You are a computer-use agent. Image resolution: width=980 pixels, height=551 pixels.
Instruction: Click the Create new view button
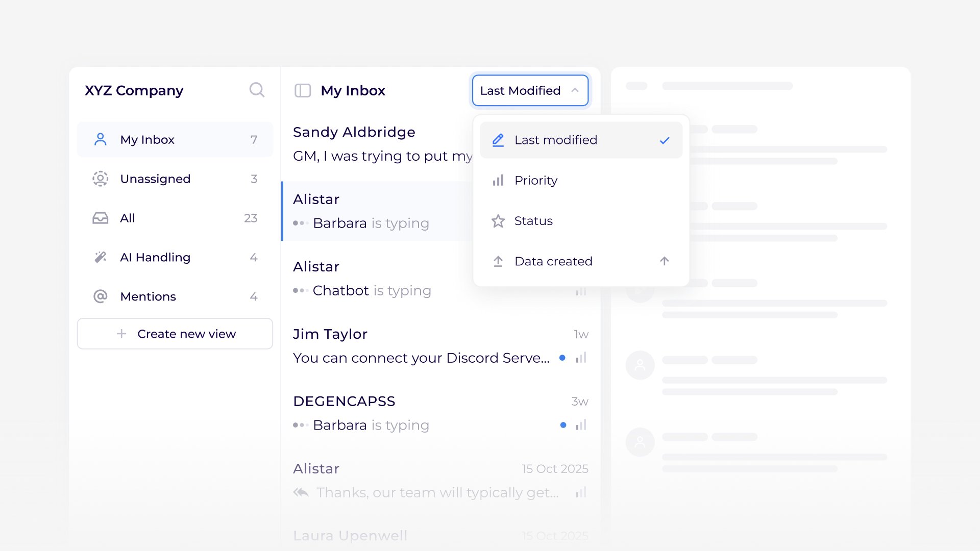pyautogui.click(x=175, y=334)
